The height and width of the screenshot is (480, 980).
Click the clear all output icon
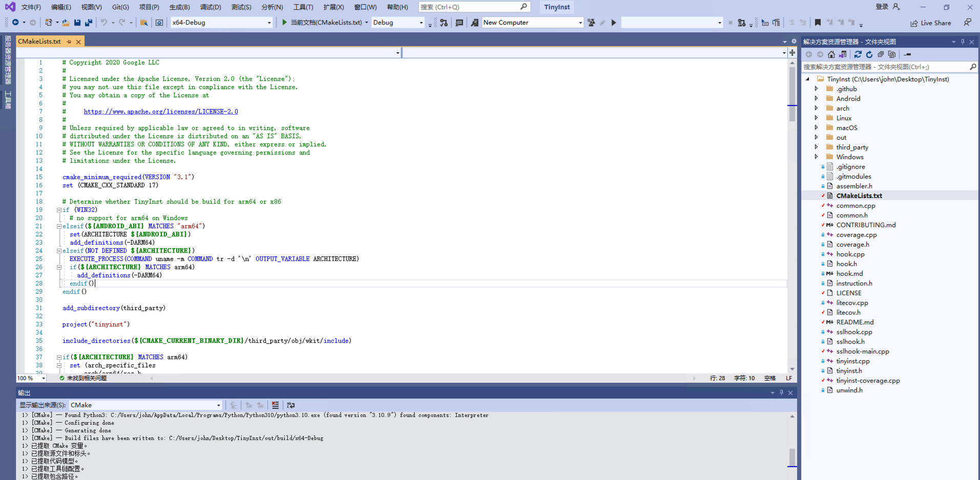tap(275, 405)
